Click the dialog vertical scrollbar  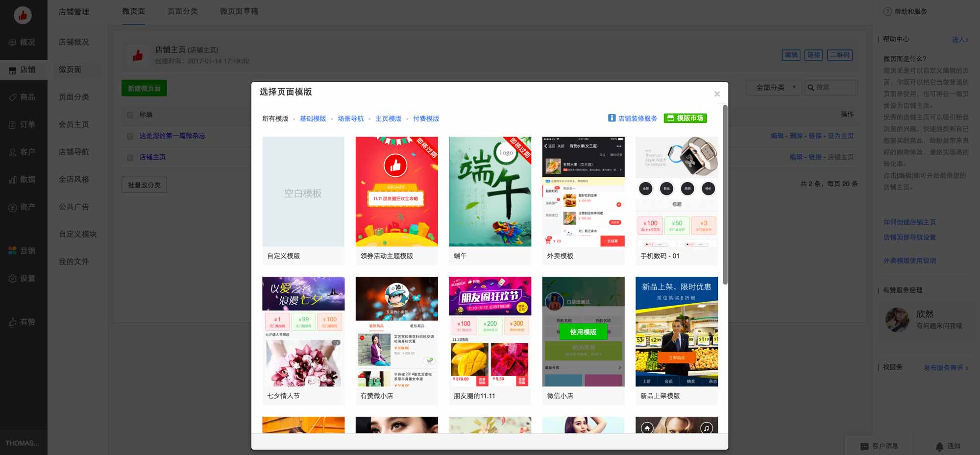click(725, 195)
